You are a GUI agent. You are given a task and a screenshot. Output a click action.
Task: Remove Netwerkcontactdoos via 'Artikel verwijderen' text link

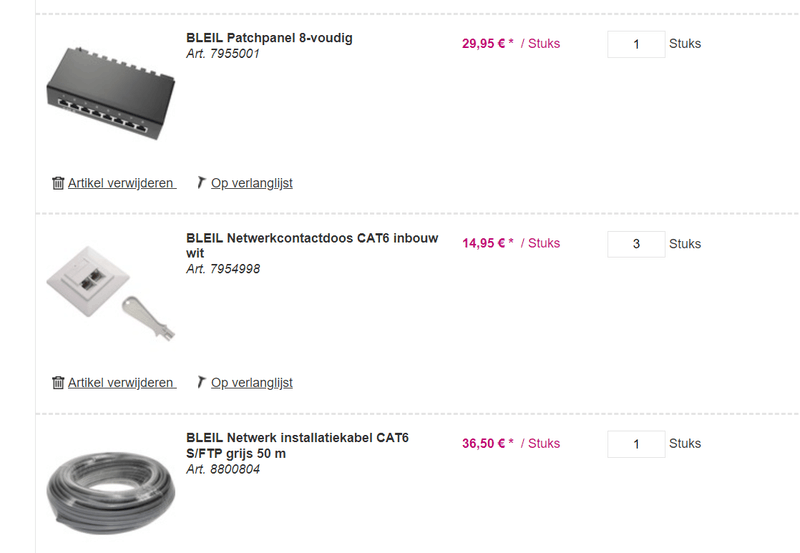[x=121, y=383]
